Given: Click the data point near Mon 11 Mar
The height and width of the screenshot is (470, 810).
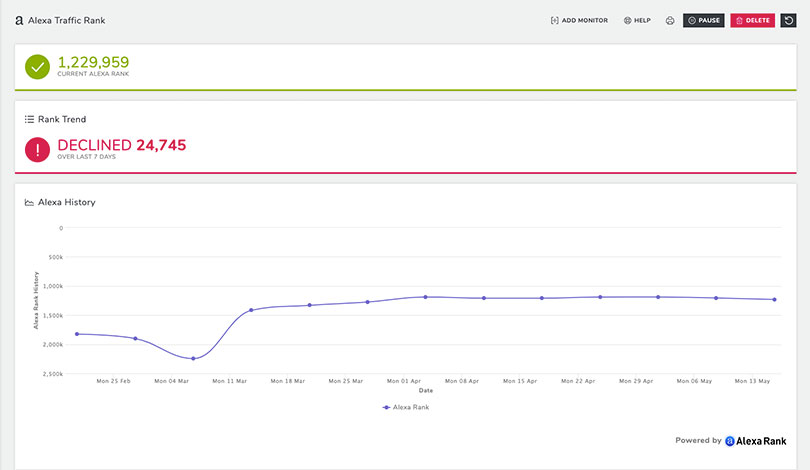Looking at the screenshot, I should tap(251, 310).
